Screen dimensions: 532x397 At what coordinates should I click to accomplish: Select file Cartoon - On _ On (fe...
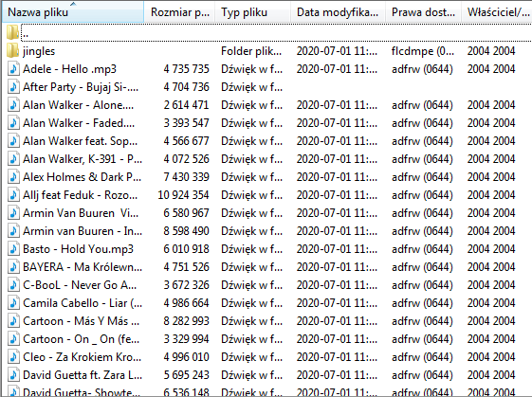point(82,338)
